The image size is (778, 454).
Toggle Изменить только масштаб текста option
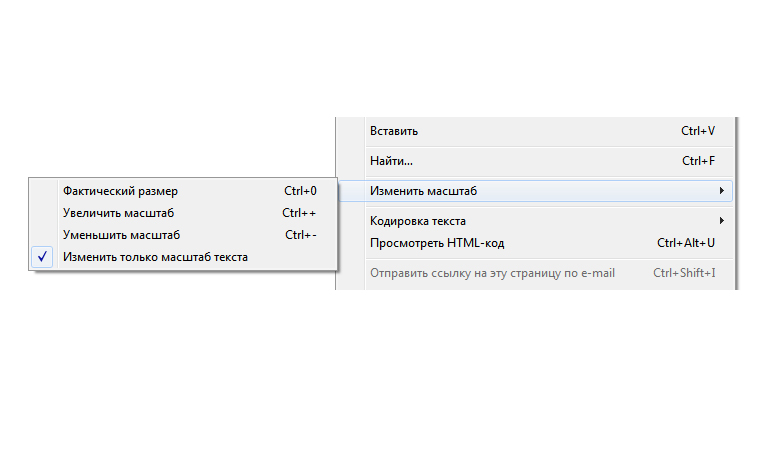155,257
